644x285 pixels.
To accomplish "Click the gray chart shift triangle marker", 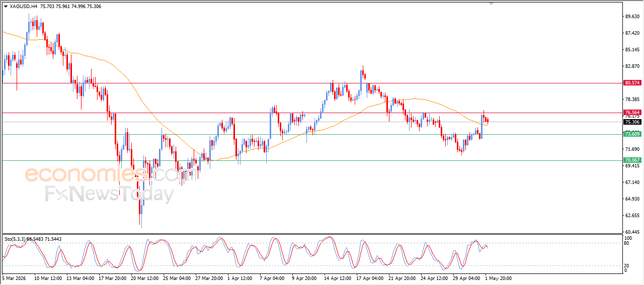I will pos(492,3).
